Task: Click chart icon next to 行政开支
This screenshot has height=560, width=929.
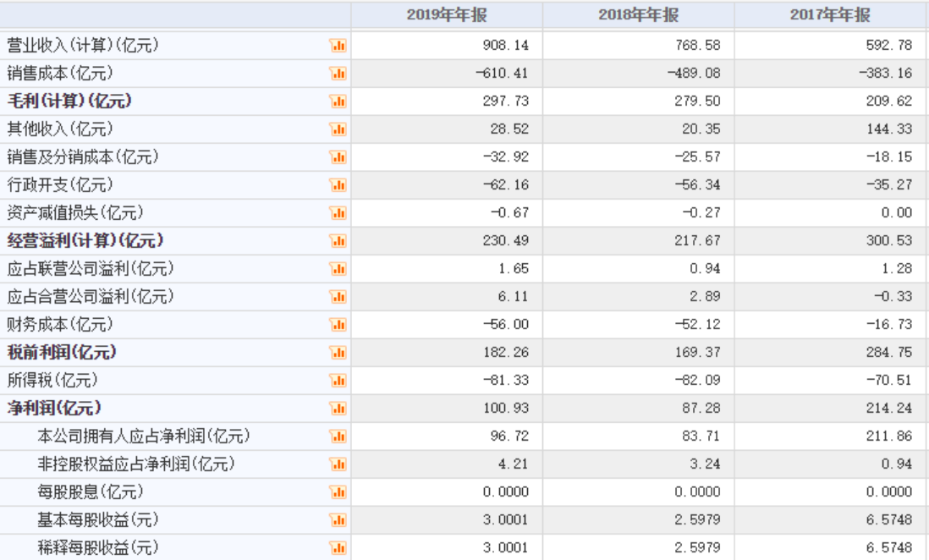Action: (x=338, y=185)
